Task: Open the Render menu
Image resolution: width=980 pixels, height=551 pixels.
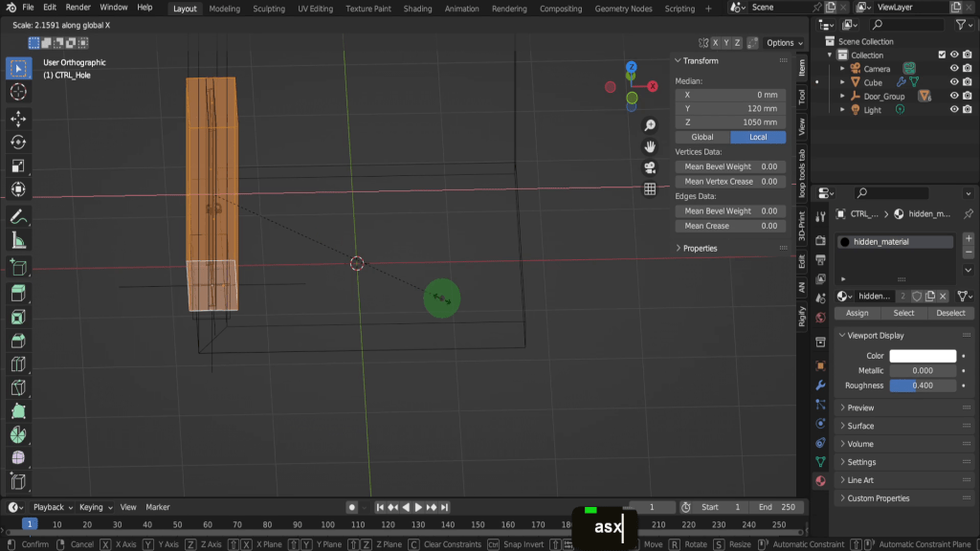Action: point(78,8)
